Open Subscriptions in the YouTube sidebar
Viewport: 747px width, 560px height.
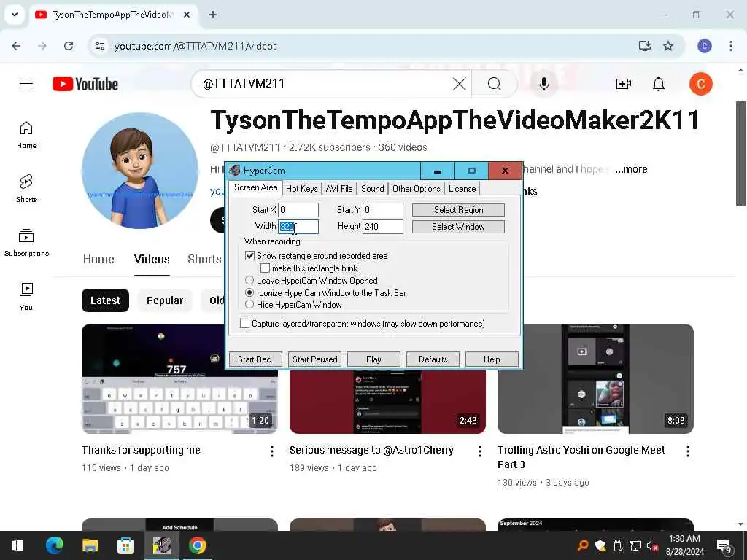click(x=26, y=243)
